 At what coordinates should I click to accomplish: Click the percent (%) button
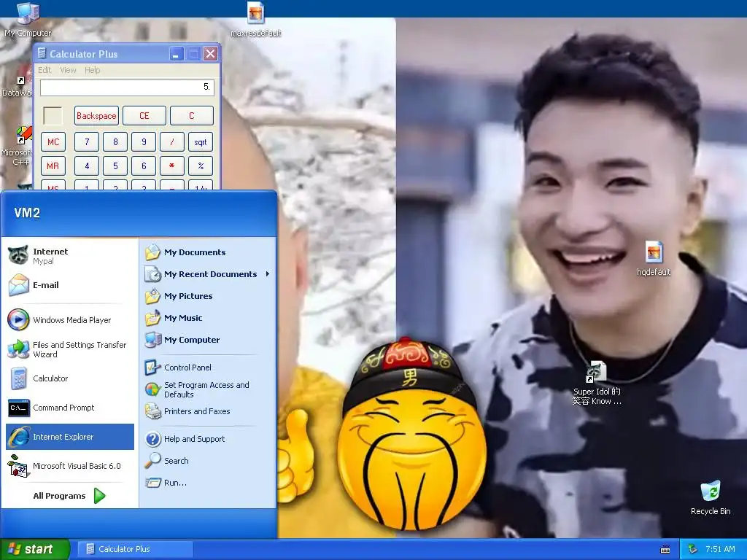[x=201, y=166]
